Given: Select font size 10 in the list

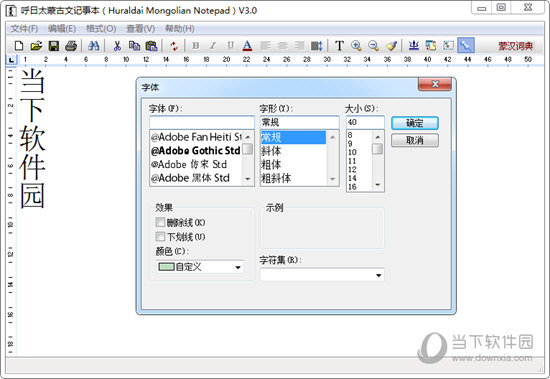Looking at the screenshot, I should (x=353, y=152).
